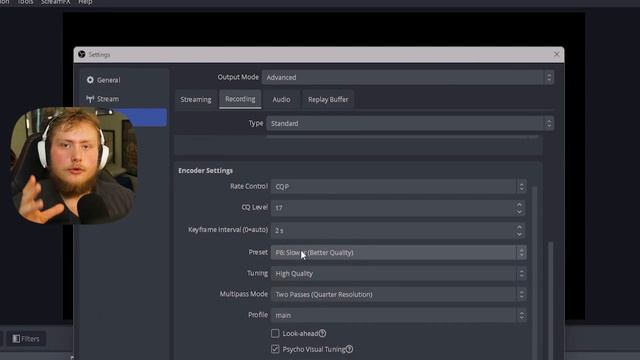Open the Profile dropdown
This screenshot has width=640, height=360.
(x=398, y=315)
